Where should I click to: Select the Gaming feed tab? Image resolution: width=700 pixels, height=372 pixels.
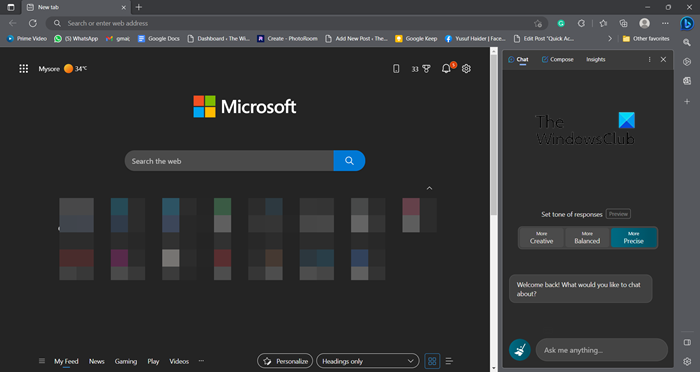(x=126, y=361)
